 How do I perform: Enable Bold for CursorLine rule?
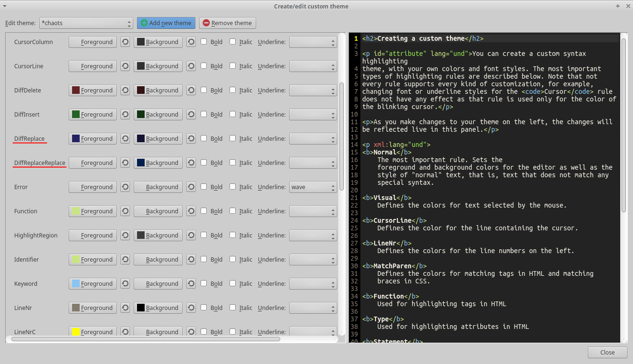(x=204, y=66)
